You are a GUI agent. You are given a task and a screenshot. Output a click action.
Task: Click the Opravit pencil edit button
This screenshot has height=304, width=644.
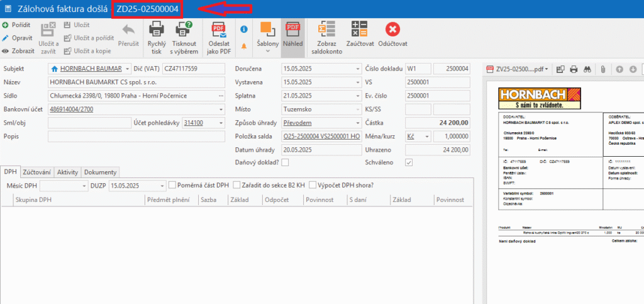(x=17, y=38)
